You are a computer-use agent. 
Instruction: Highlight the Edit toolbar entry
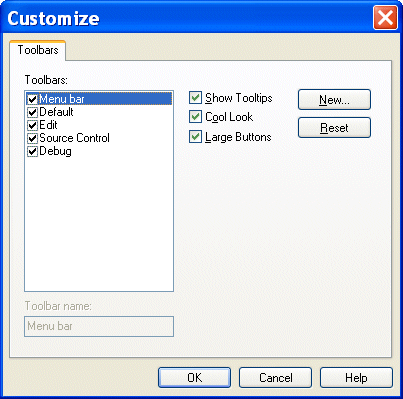pyautogui.click(x=48, y=125)
